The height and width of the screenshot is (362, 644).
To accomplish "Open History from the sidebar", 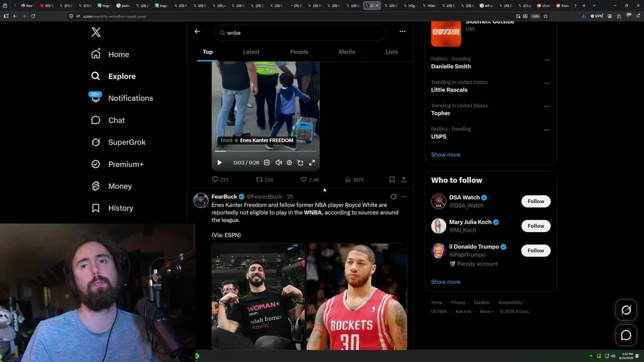I will point(112,208).
